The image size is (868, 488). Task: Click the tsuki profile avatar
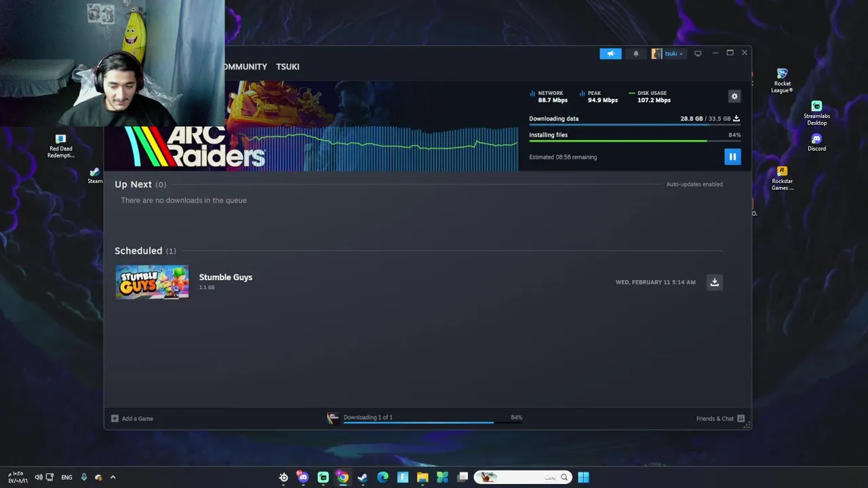click(656, 54)
